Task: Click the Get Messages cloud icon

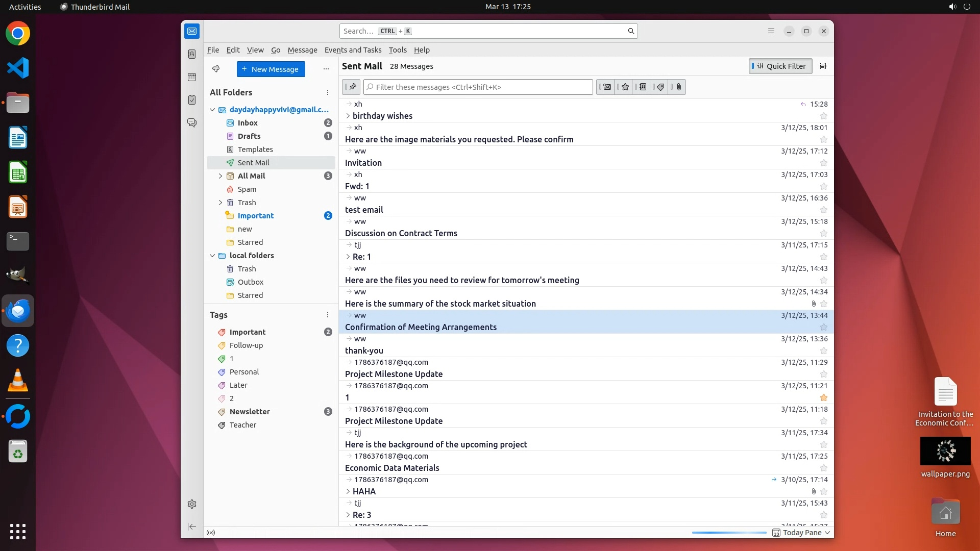Action: 216,69
